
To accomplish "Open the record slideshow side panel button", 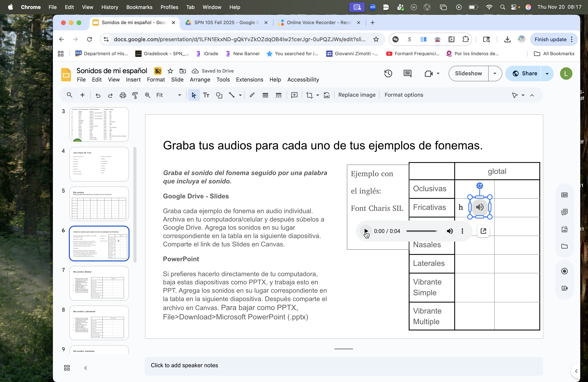I will pos(564,271).
